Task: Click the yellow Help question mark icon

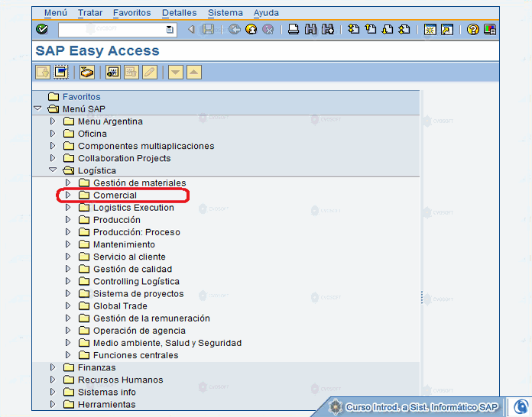Action: pyautogui.click(x=472, y=30)
